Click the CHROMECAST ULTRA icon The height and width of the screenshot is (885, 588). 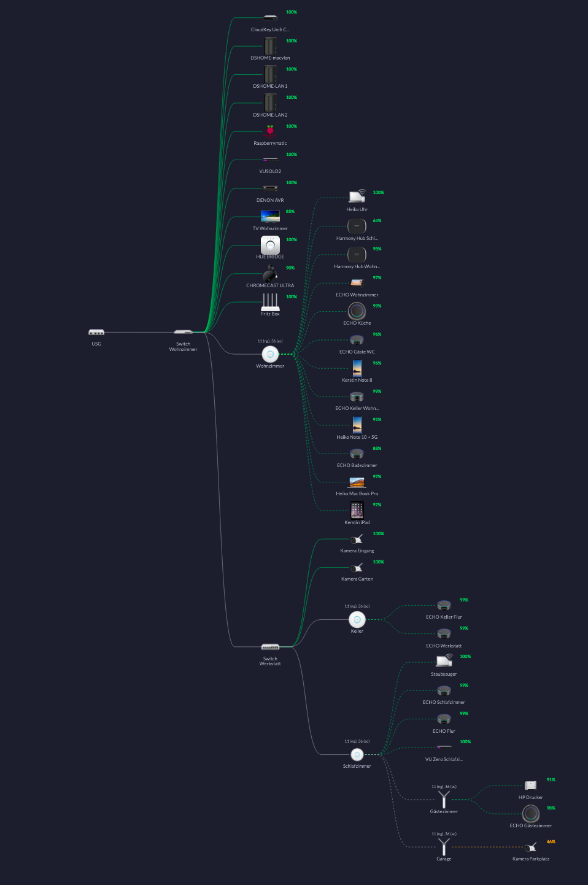(x=270, y=274)
